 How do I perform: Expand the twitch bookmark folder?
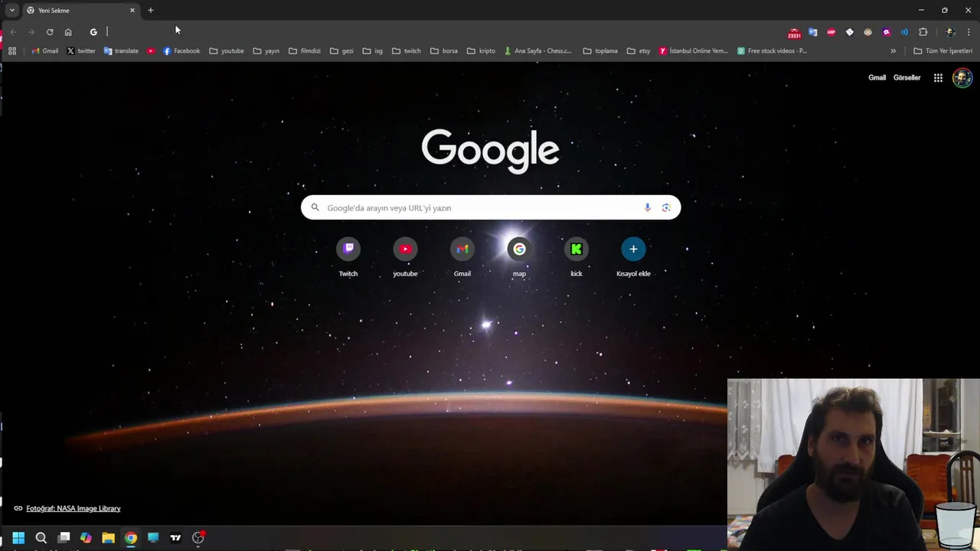pos(407,51)
